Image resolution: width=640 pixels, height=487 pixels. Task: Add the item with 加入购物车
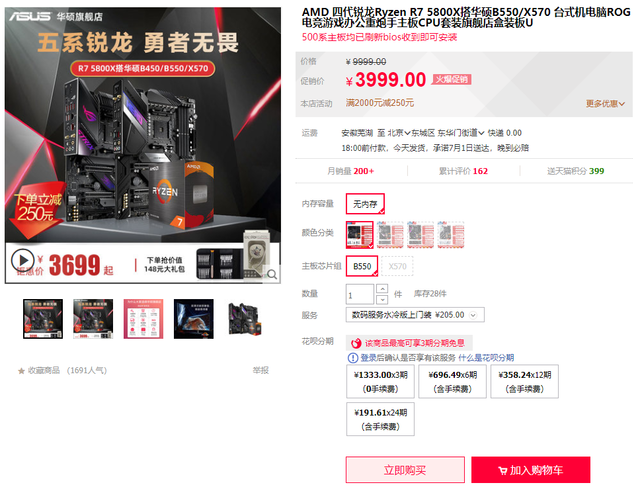coord(531,470)
